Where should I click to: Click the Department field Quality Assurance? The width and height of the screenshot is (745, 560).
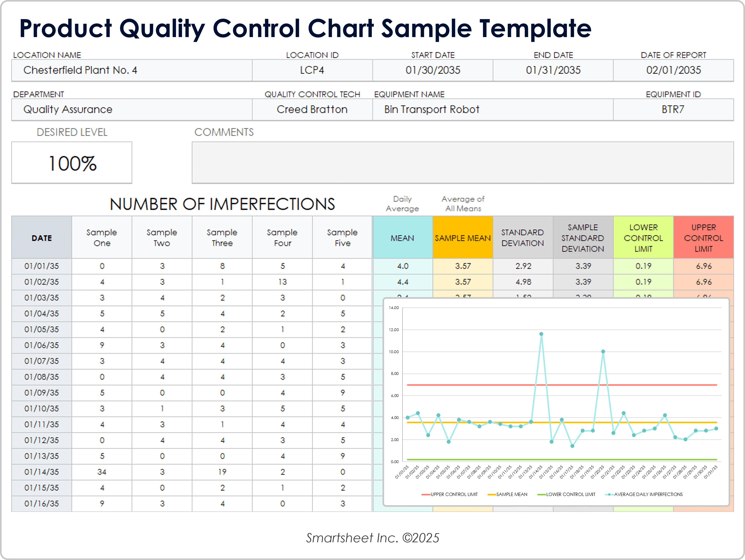pos(131,109)
